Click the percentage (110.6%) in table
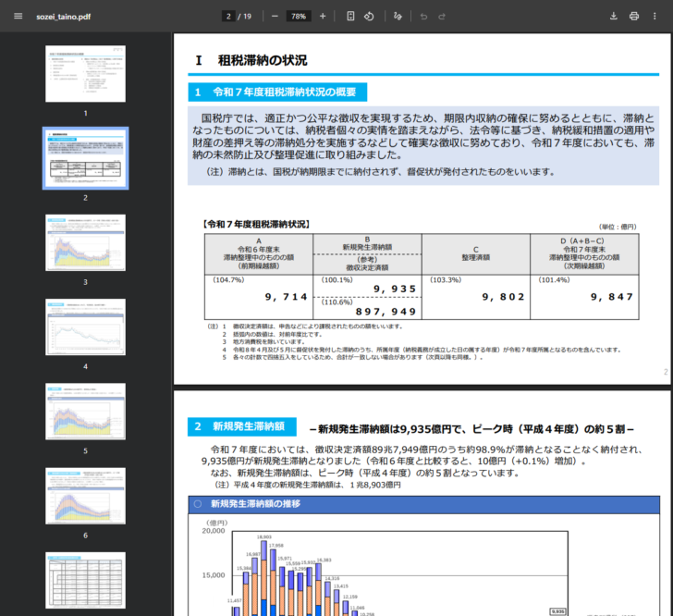This screenshot has height=616, width=673. coord(336,302)
